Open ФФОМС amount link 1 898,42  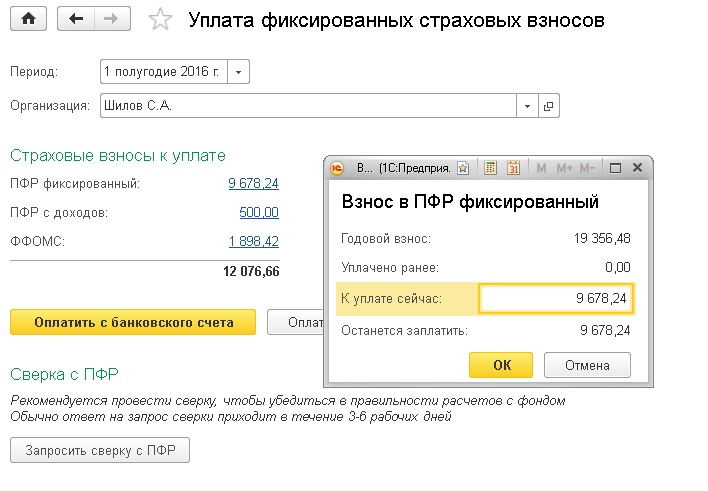tap(253, 241)
